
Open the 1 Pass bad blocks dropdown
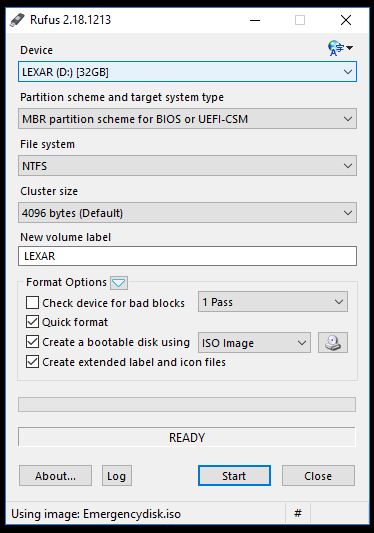(x=273, y=302)
